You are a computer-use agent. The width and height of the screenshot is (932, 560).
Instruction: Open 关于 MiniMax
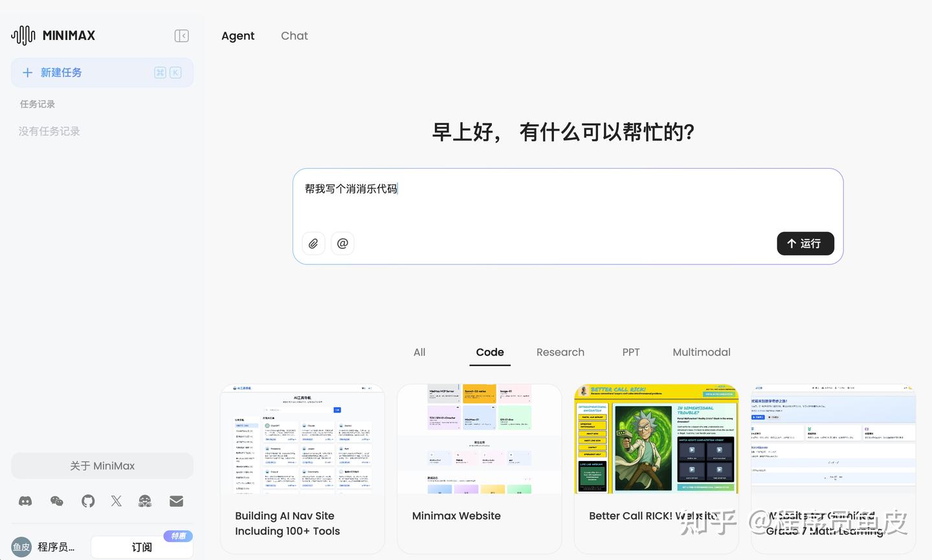pyautogui.click(x=102, y=466)
